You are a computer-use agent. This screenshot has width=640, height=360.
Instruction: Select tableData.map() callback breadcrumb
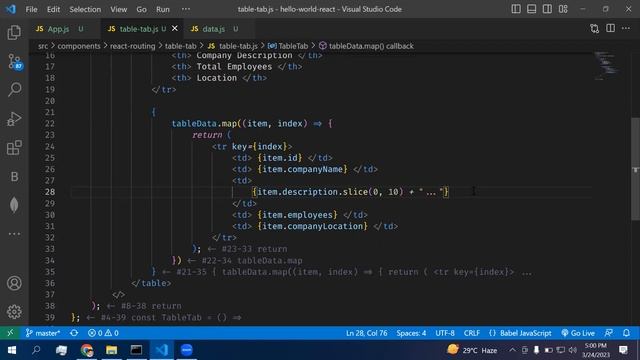click(x=366, y=46)
